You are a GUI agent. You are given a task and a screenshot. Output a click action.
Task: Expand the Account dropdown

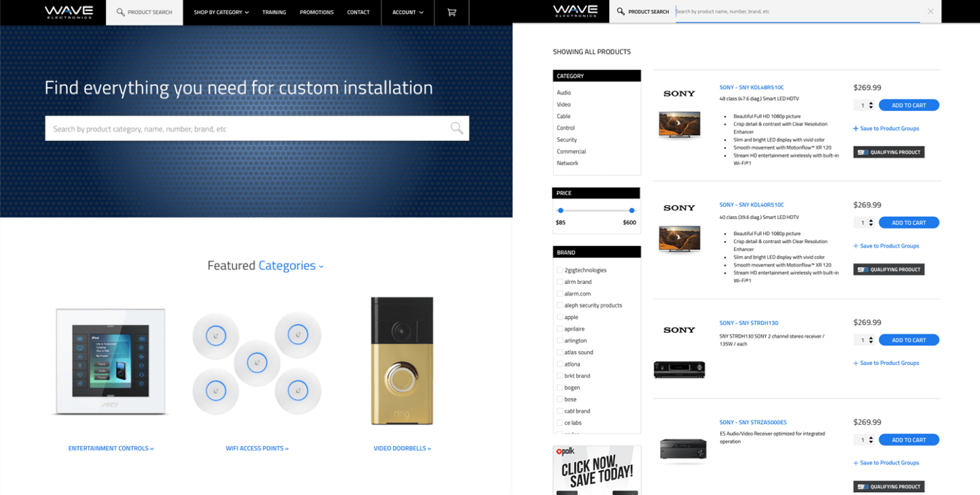click(407, 12)
